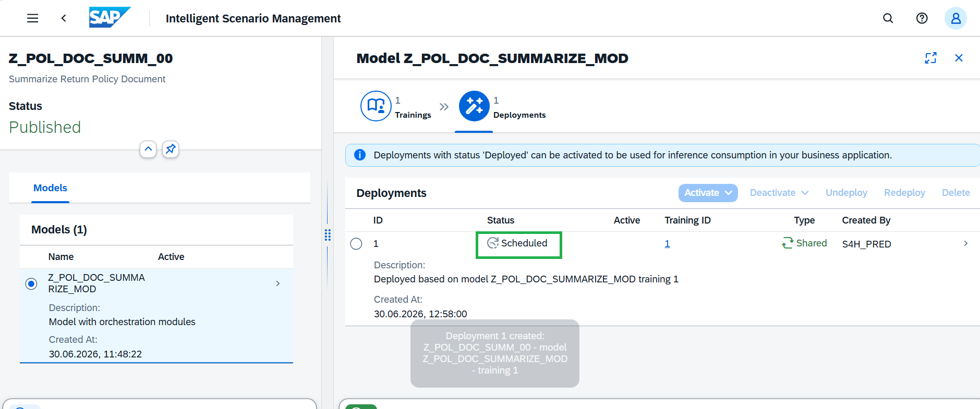Click the Type column header
980x409 pixels.
[x=804, y=220]
